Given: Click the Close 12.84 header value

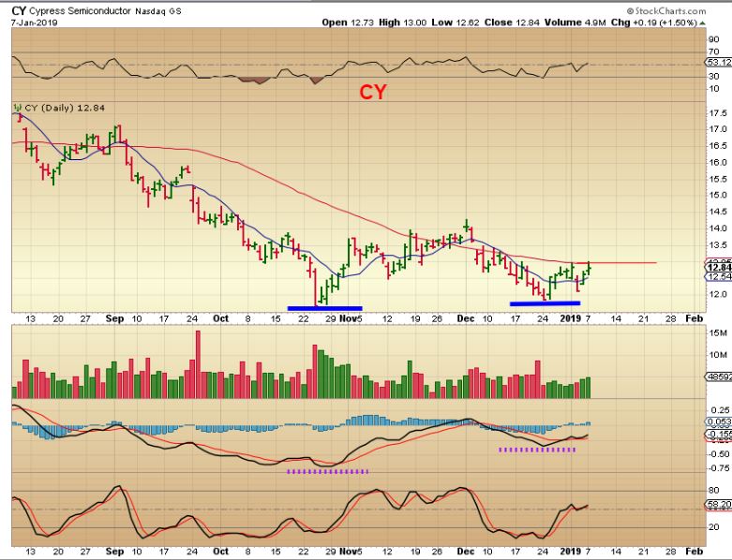Looking at the screenshot, I should [x=510, y=22].
